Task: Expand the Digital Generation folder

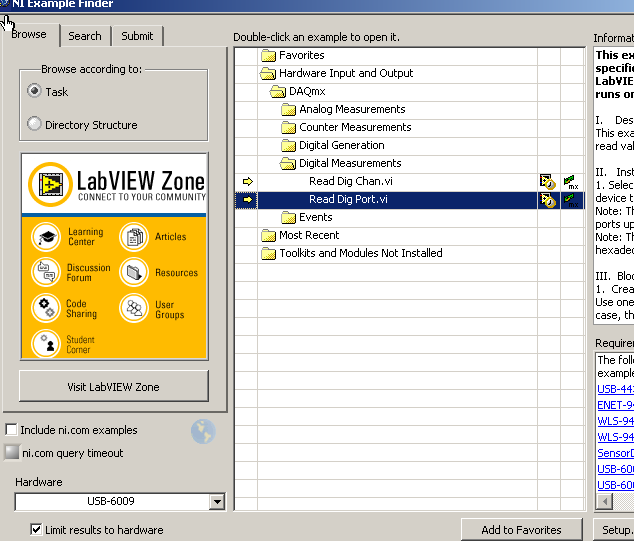Action: click(288, 146)
